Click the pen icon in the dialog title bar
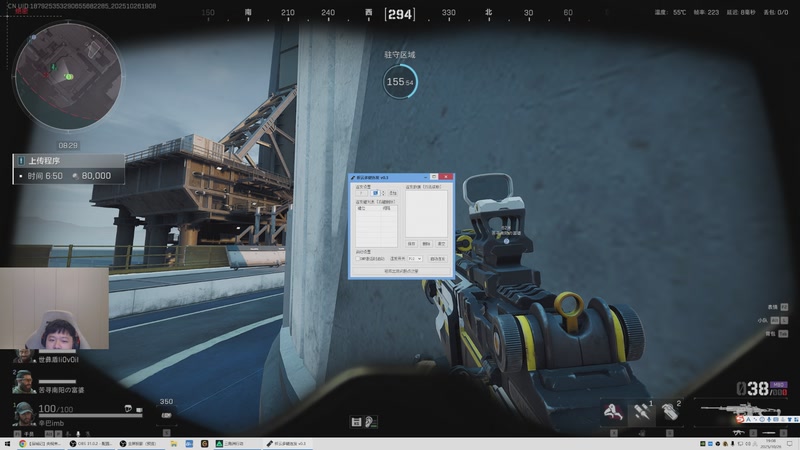This screenshot has height=450, width=800. tap(353, 178)
